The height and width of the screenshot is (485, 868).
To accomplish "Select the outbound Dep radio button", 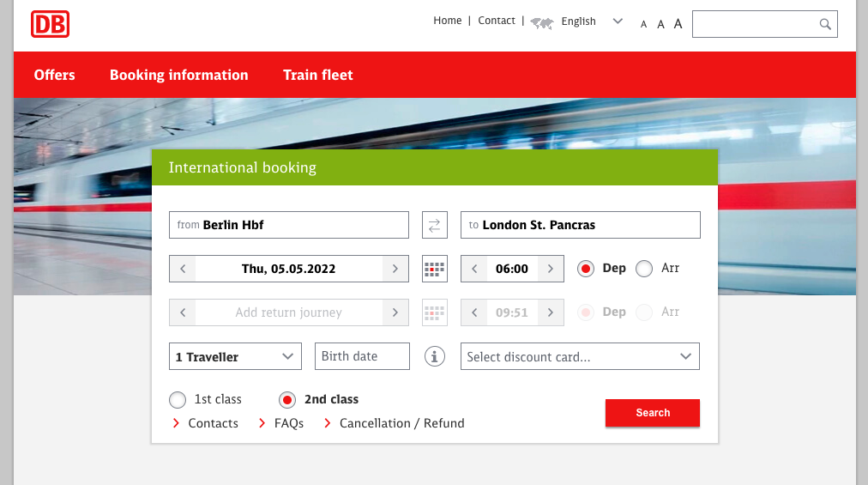I will pyautogui.click(x=586, y=269).
